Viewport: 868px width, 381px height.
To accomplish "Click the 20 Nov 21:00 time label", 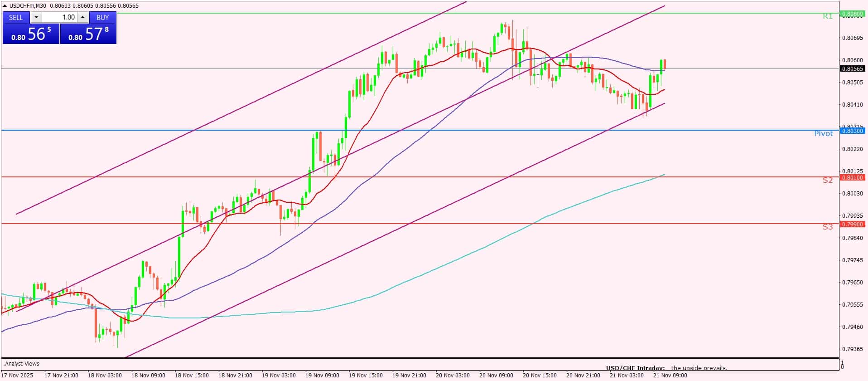I will click(583, 376).
